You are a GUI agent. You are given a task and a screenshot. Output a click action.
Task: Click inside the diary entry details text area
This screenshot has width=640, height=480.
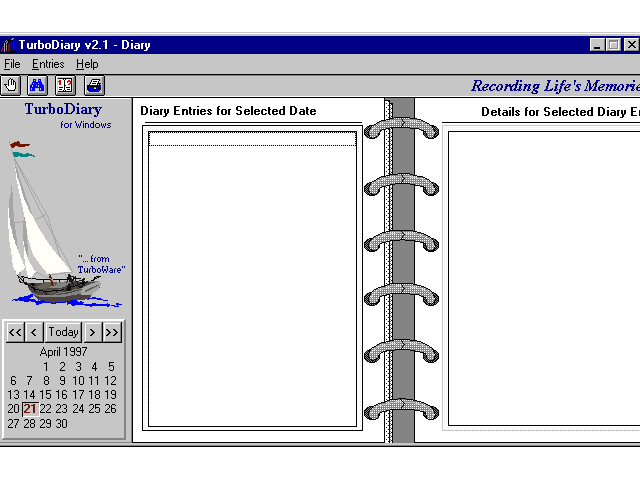tap(540, 280)
